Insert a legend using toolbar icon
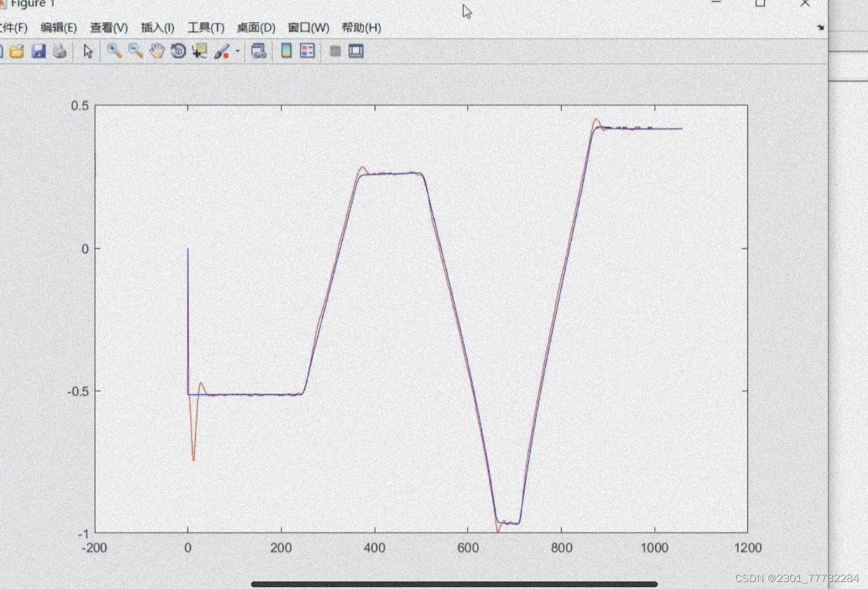This screenshot has width=868, height=589. coord(308,51)
